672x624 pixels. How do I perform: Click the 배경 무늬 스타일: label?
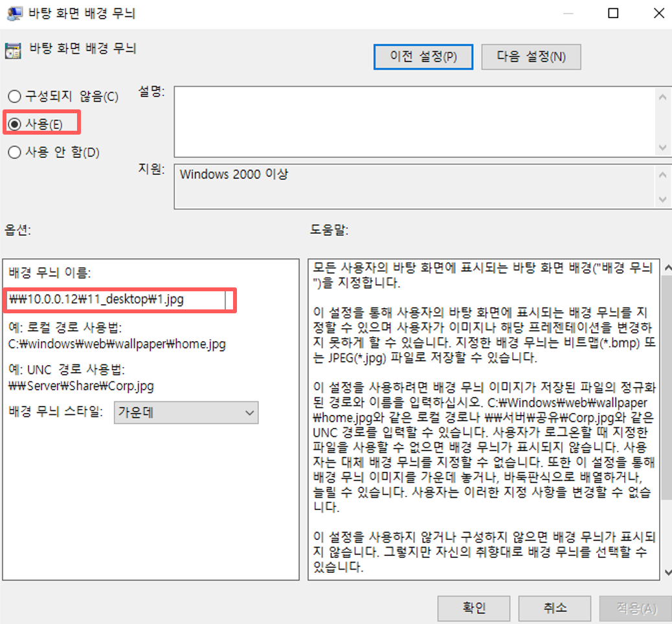[56, 412]
